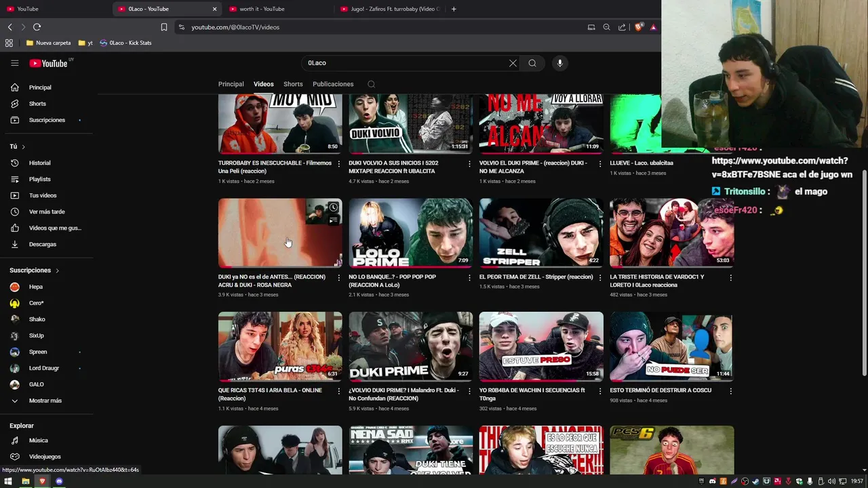
Task: Open options for DUKI VOLVIO A SUS INICIOS video
Action: tap(469, 163)
